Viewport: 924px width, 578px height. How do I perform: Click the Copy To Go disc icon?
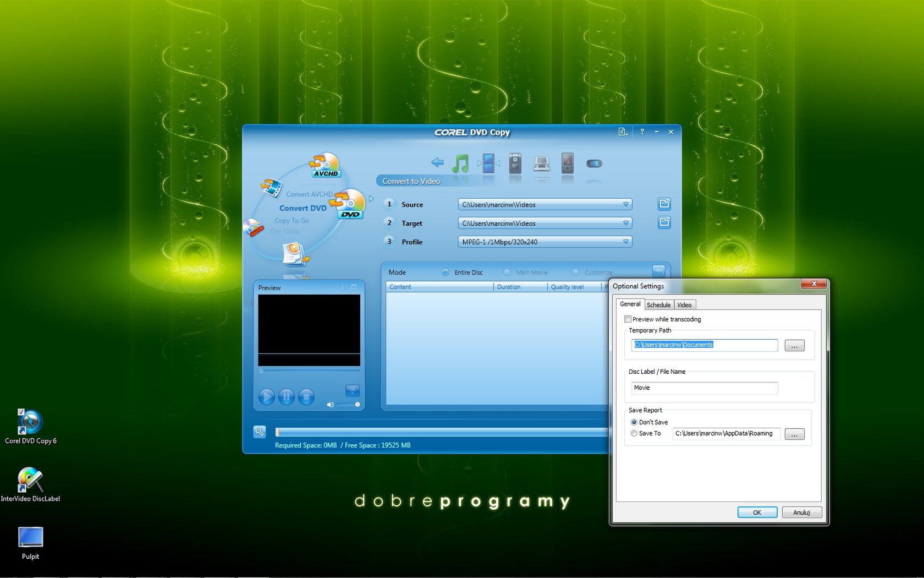pos(253,227)
